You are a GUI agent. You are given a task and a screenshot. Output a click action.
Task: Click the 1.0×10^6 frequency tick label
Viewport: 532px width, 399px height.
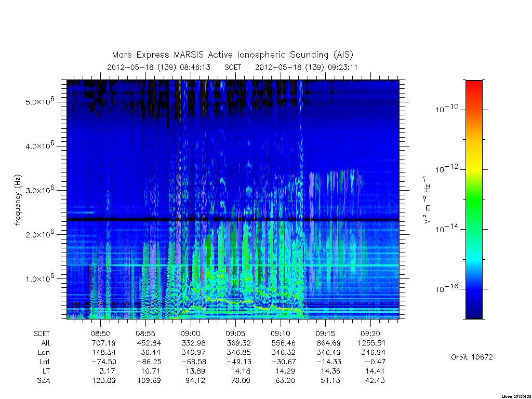(40, 278)
